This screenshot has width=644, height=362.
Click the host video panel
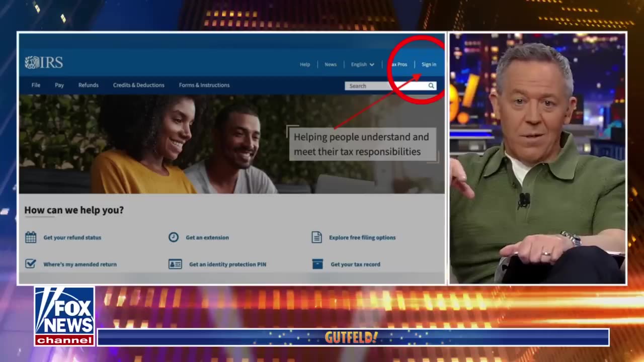point(537,158)
